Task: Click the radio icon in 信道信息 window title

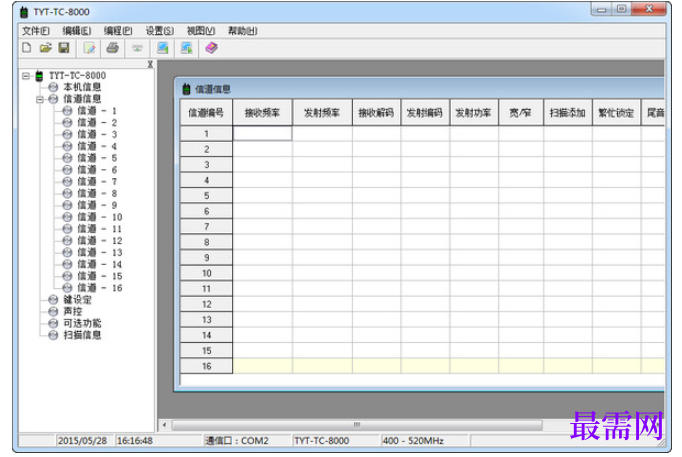Action: tap(187, 89)
